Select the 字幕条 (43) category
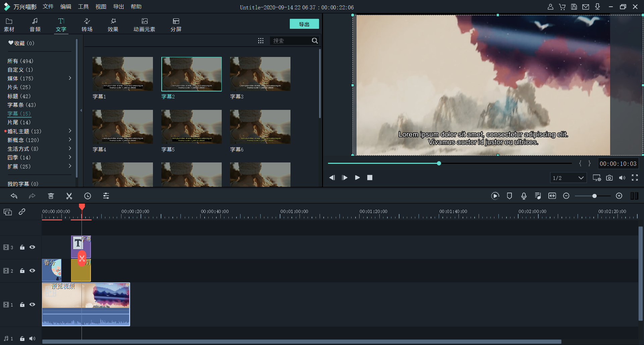 coord(21,105)
